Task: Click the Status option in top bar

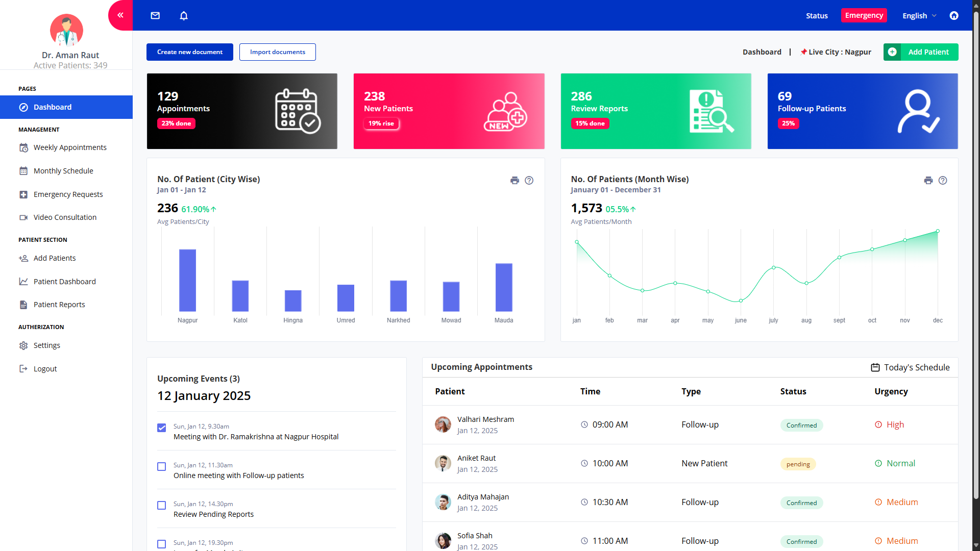Action: pos(817,15)
